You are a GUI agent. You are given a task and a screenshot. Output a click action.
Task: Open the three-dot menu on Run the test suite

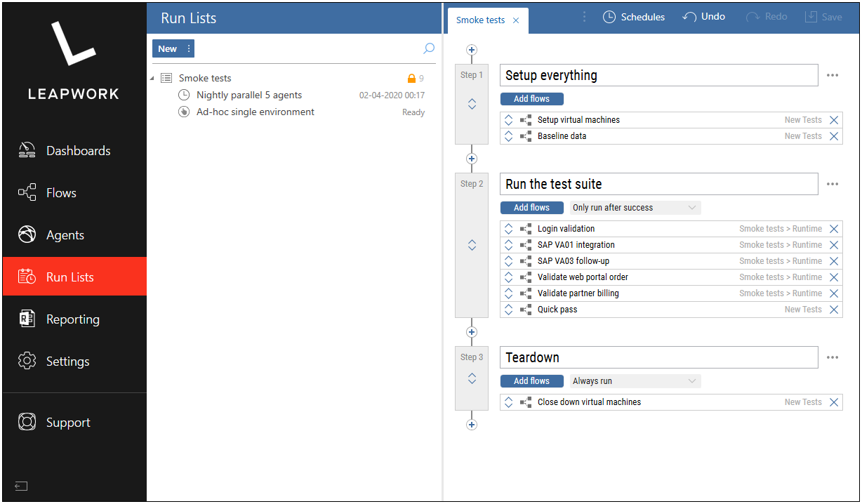click(x=833, y=183)
